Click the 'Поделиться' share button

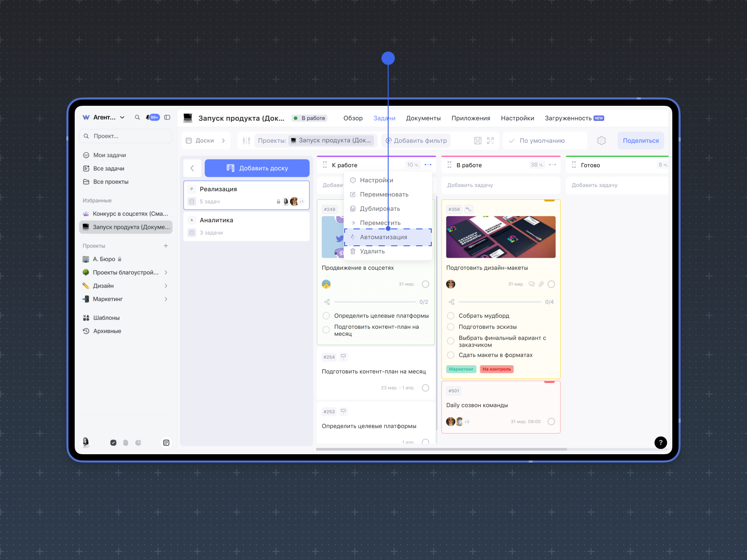click(x=640, y=140)
